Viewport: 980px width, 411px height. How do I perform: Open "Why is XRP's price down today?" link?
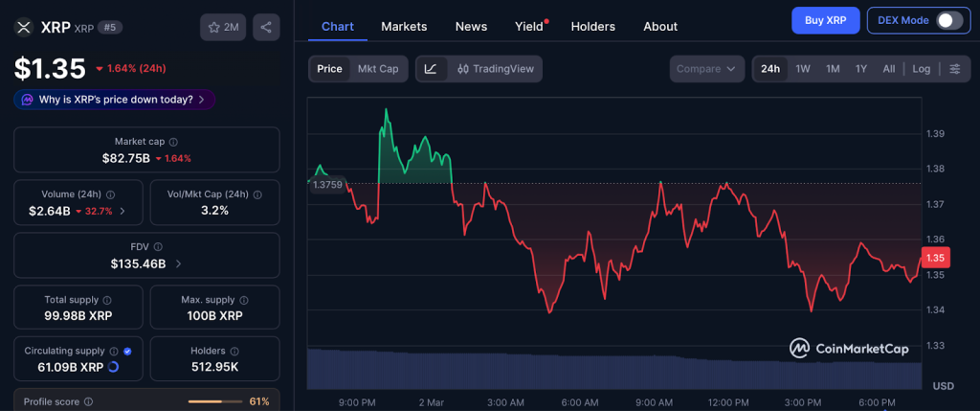[x=114, y=100]
